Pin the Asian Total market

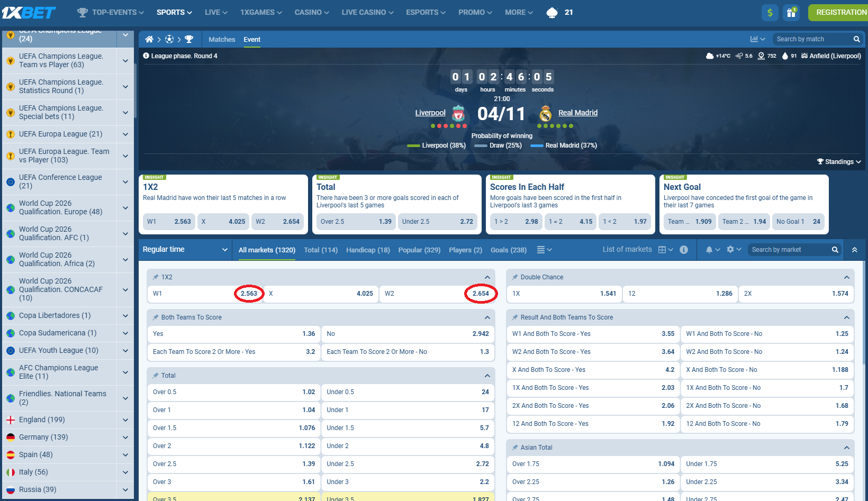(x=514, y=448)
